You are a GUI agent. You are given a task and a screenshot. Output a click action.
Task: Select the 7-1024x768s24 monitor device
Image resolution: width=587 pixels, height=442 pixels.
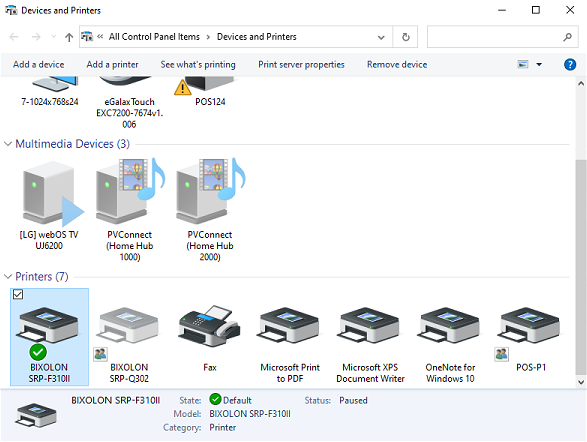[x=50, y=92]
